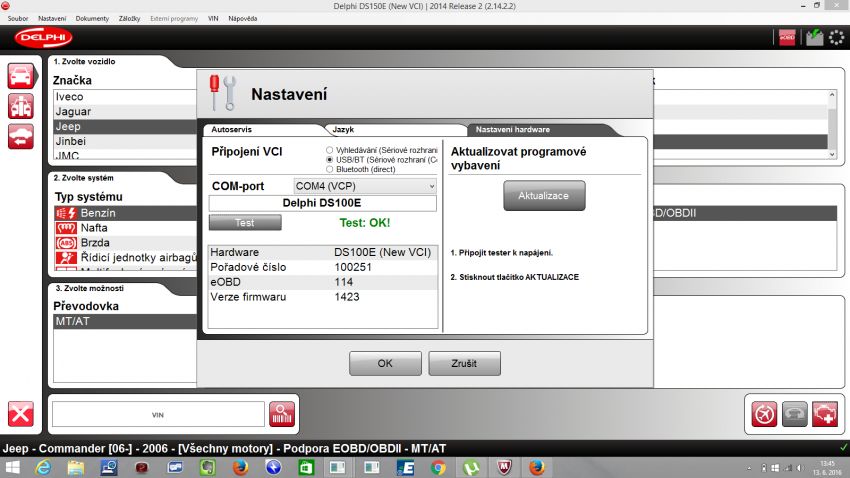Open the Nastavení menu
Image resolution: width=850 pixels, height=478 pixels.
point(52,18)
